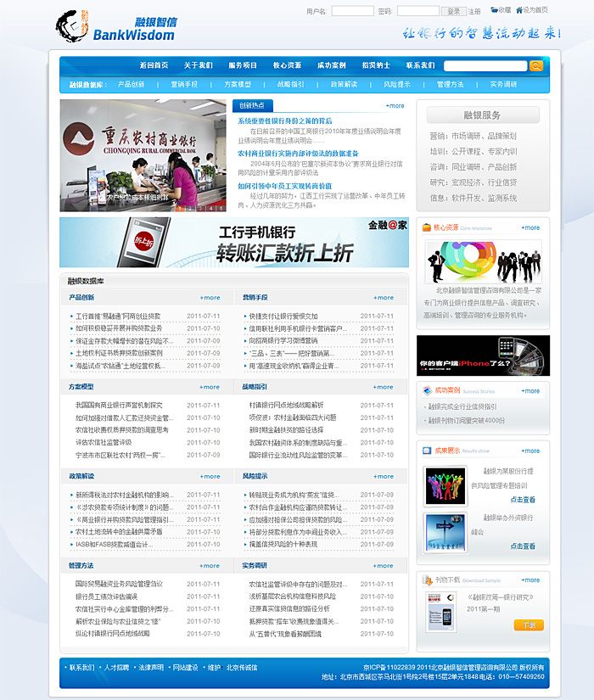Click the 核心资源 briefcase icon

tap(427, 227)
